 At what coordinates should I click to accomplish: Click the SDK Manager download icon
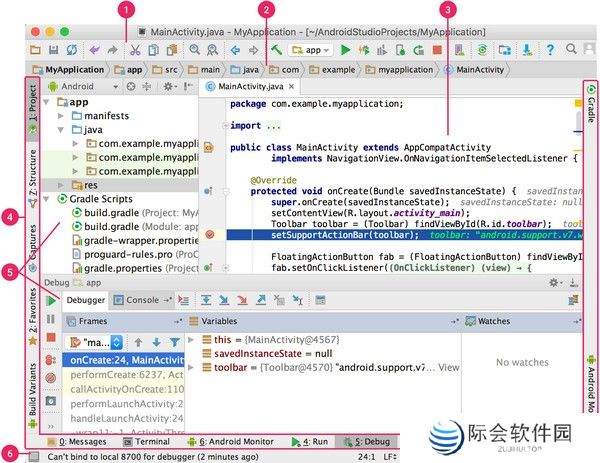[527, 50]
